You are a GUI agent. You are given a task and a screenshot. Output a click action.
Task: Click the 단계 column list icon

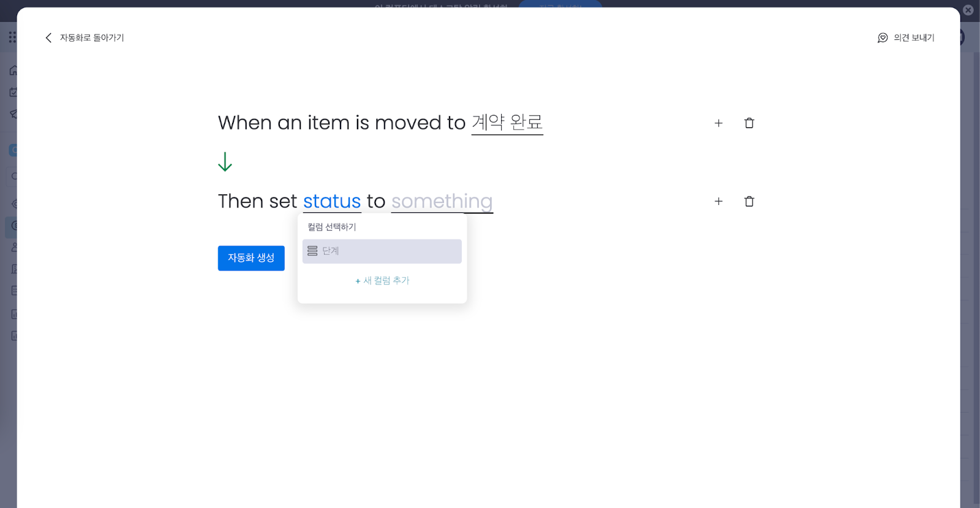tap(312, 251)
